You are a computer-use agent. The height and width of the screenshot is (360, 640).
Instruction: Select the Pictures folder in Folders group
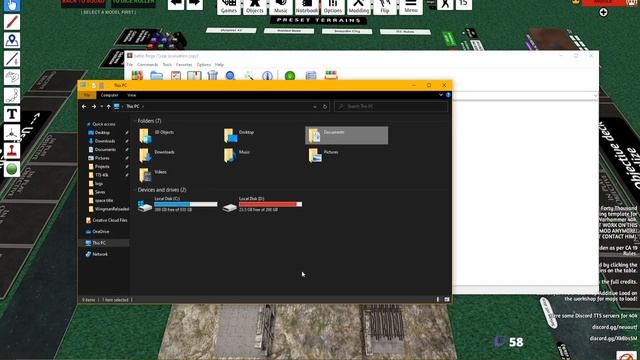tap(347, 155)
